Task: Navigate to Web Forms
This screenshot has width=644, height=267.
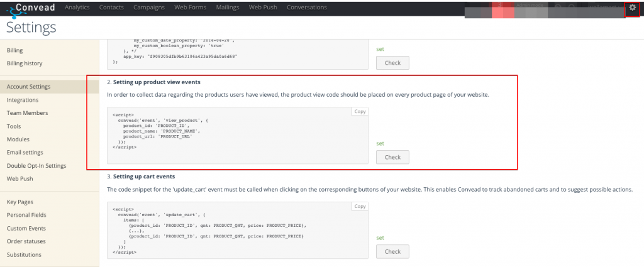Action: pyautogui.click(x=190, y=8)
